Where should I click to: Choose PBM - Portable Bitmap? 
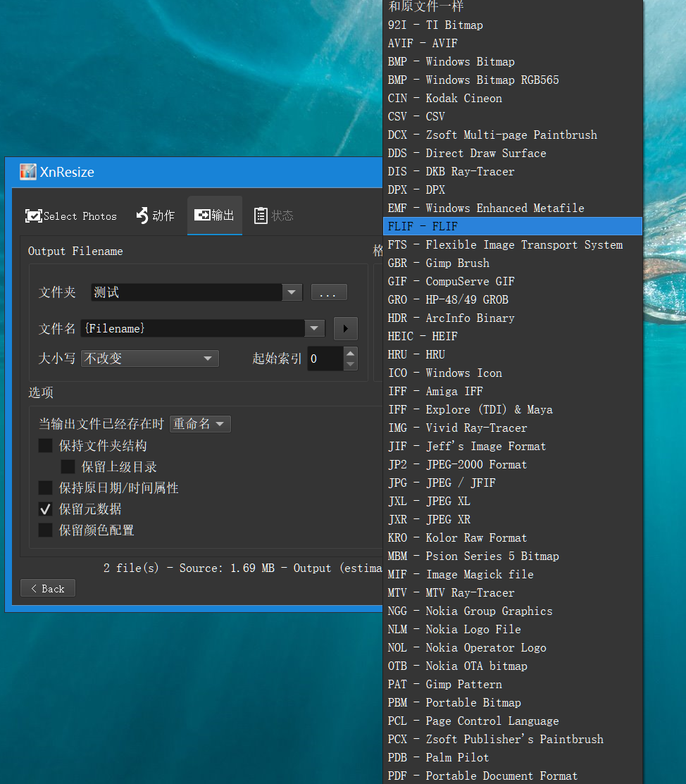coord(513,702)
